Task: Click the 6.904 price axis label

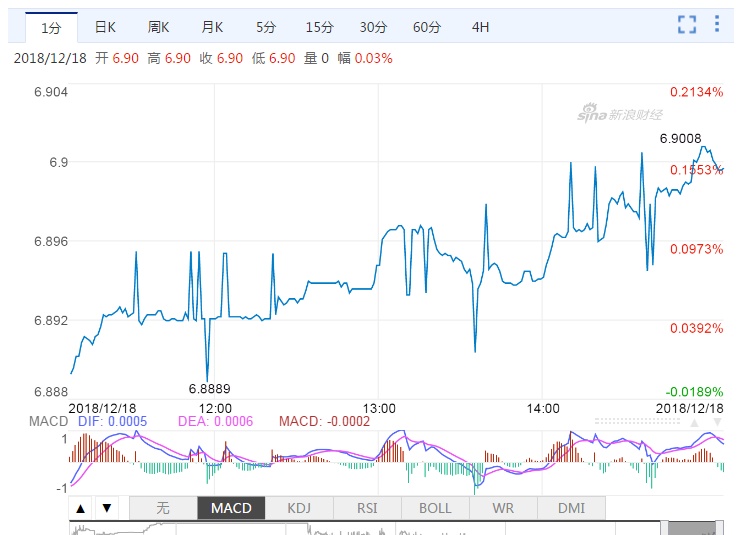Action: point(51,92)
